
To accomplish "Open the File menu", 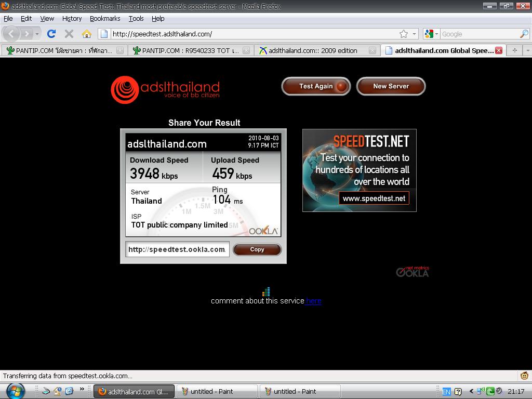I will pyautogui.click(x=8, y=18).
